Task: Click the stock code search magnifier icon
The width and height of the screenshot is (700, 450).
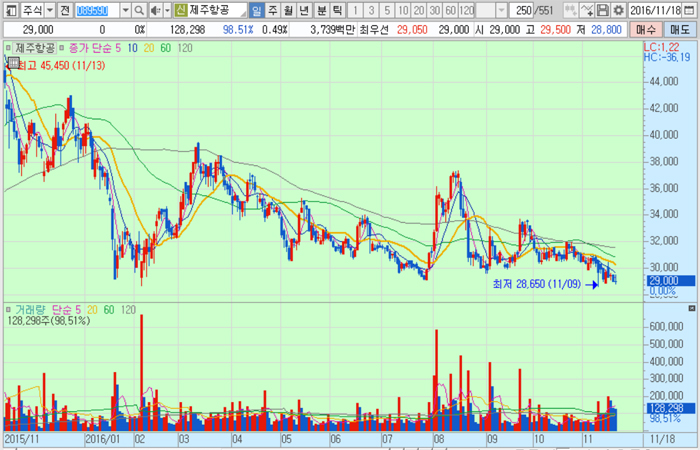Action: (138, 10)
